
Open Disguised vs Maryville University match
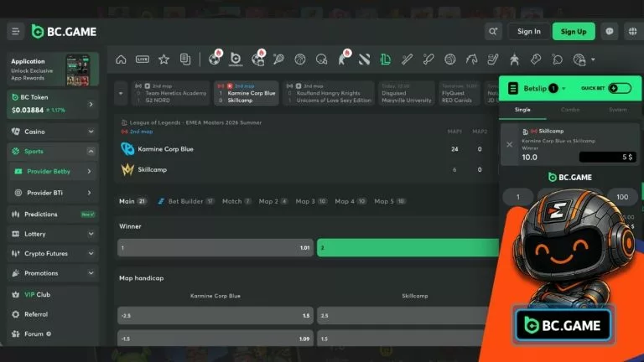pos(407,93)
